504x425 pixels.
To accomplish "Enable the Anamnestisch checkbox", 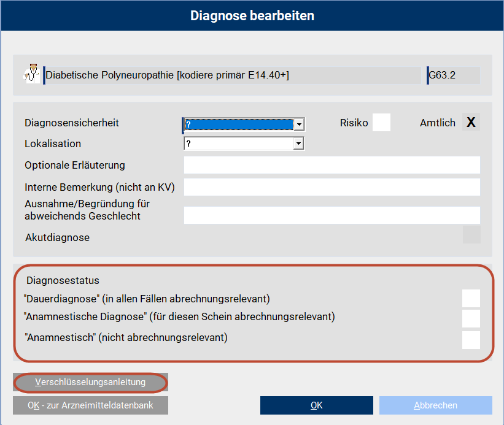I will (x=470, y=340).
